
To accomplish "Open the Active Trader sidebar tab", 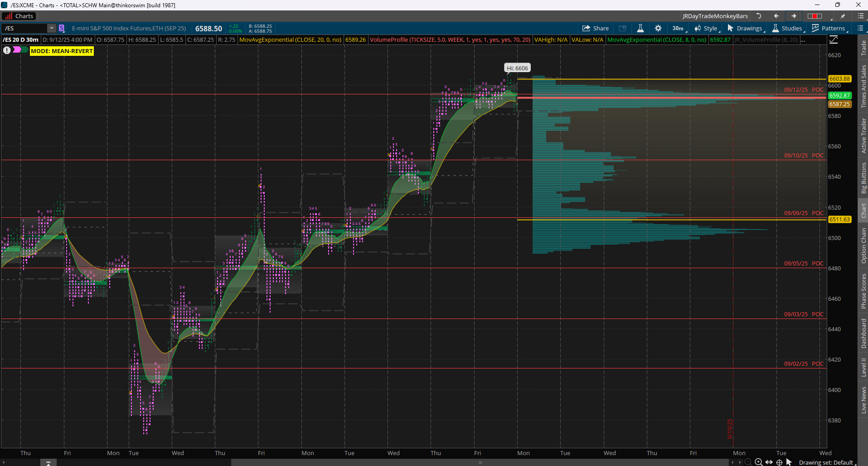I will 863,135.
